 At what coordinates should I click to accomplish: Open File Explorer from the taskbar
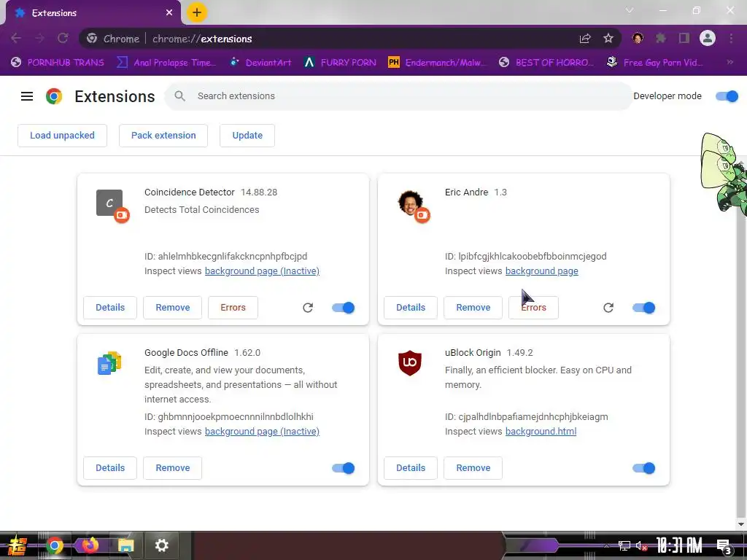[x=125, y=545]
